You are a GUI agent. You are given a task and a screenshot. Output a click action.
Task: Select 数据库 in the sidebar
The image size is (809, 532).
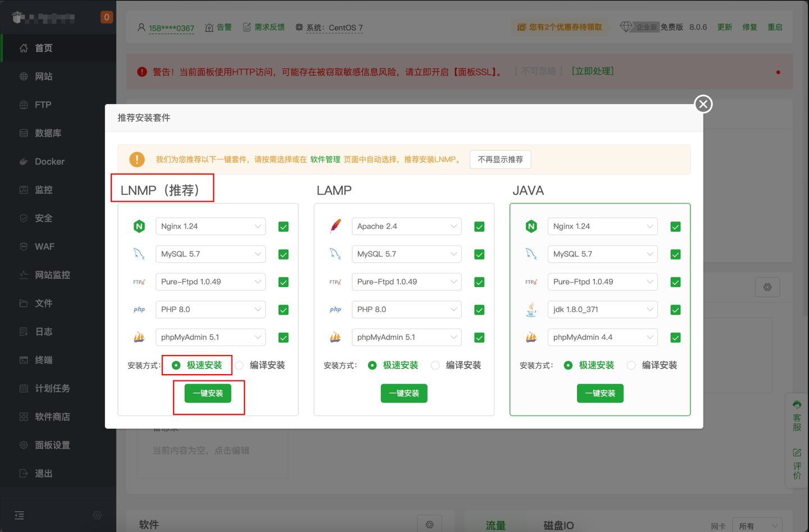pos(58,133)
